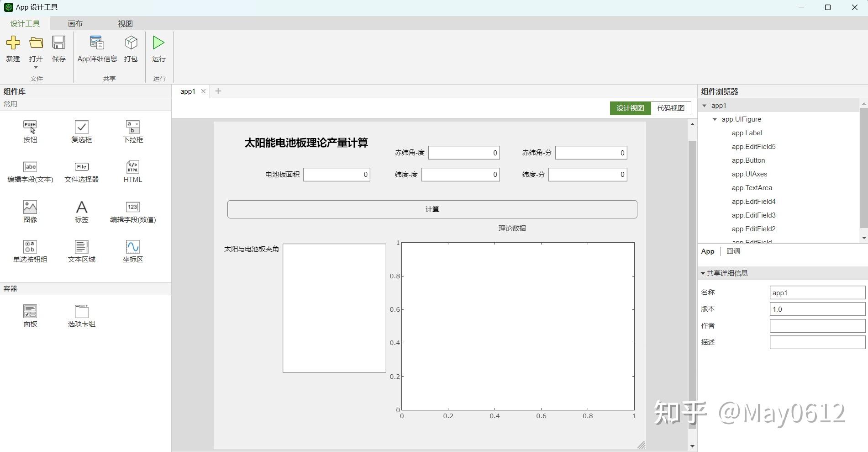Switch to the 视图 ribbon tab
Screen dimensions: 868x452
(125, 23)
